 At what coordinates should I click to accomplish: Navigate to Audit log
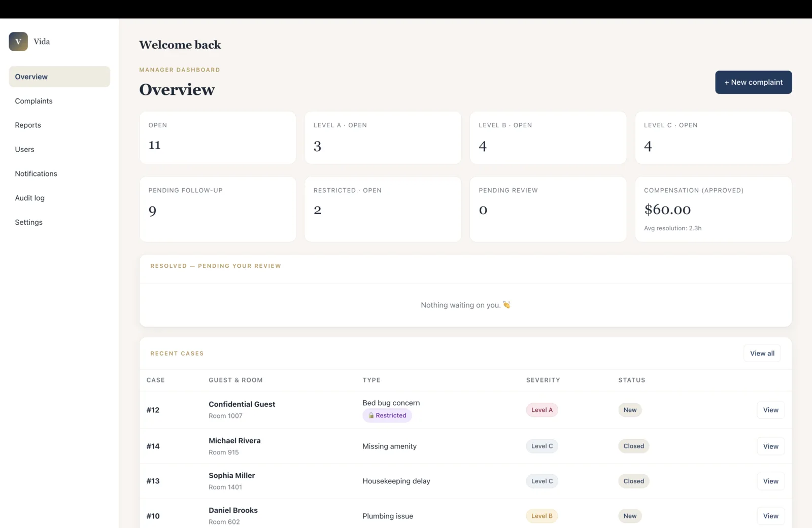[x=59, y=198]
